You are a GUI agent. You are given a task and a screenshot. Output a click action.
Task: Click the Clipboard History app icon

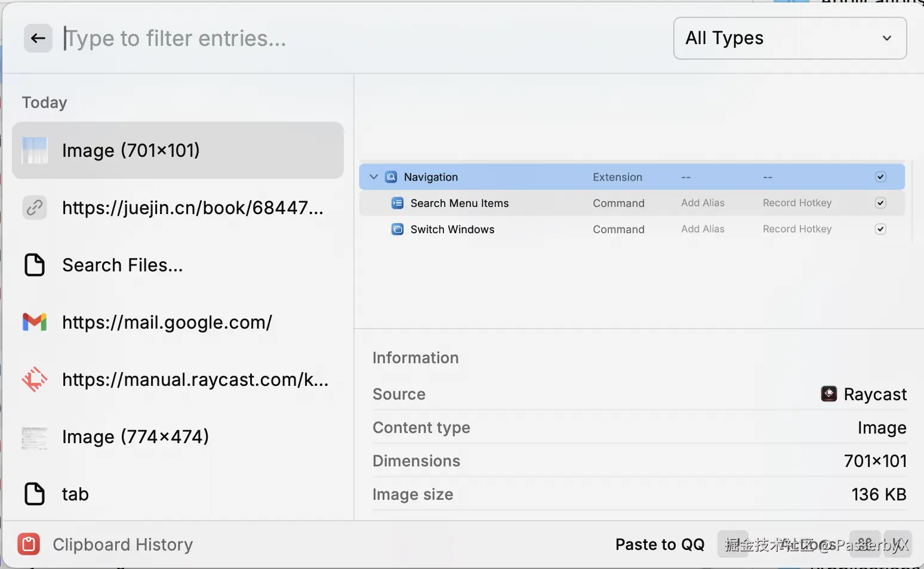pyautogui.click(x=29, y=544)
